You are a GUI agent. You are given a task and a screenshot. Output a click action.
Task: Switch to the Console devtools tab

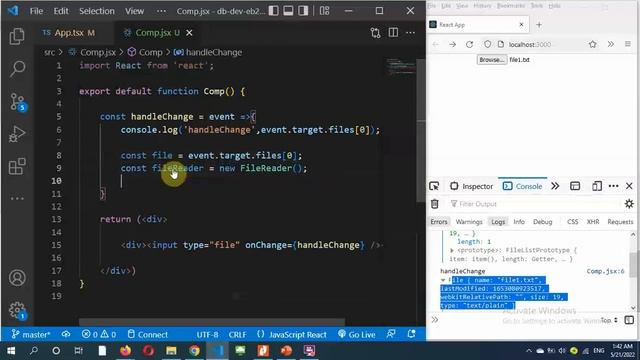pyautogui.click(x=522, y=186)
